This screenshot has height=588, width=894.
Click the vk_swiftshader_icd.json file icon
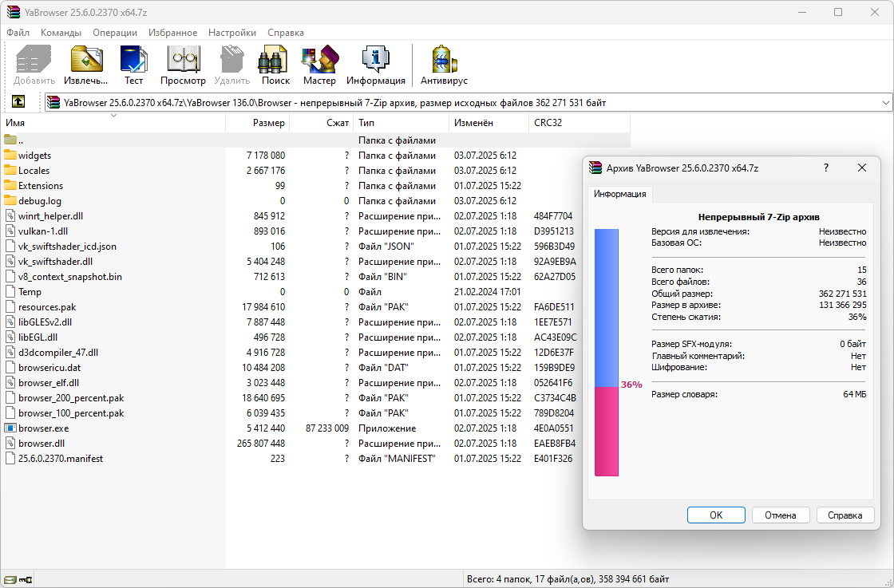point(10,247)
